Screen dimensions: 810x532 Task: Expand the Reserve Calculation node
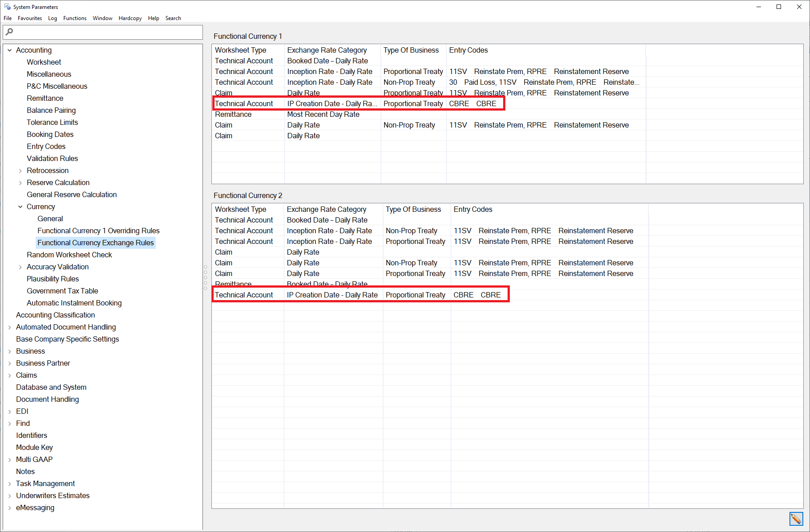pos(21,183)
